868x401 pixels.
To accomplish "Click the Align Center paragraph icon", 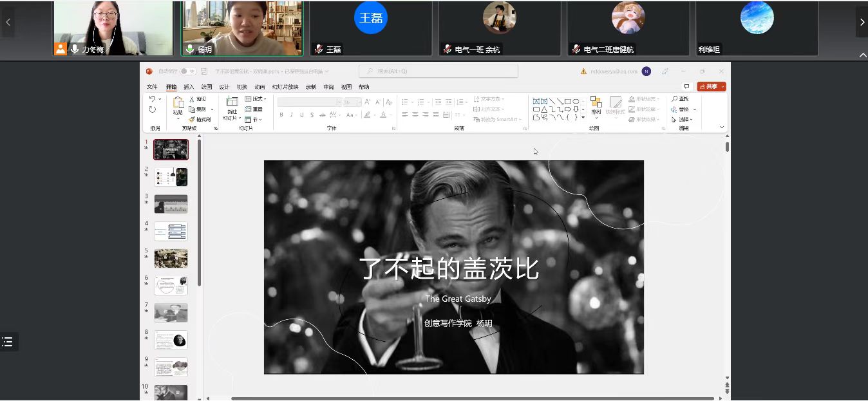I will pyautogui.click(x=415, y=115).
